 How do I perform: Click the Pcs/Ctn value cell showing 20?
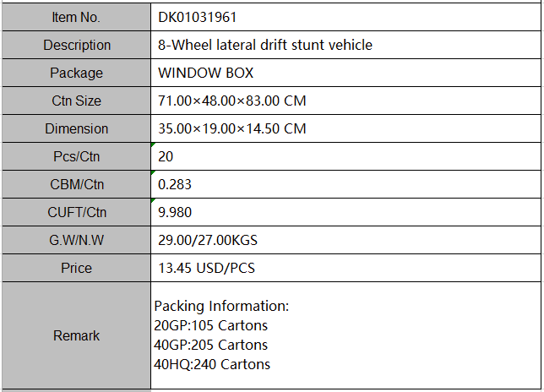(x=166, y=156)
